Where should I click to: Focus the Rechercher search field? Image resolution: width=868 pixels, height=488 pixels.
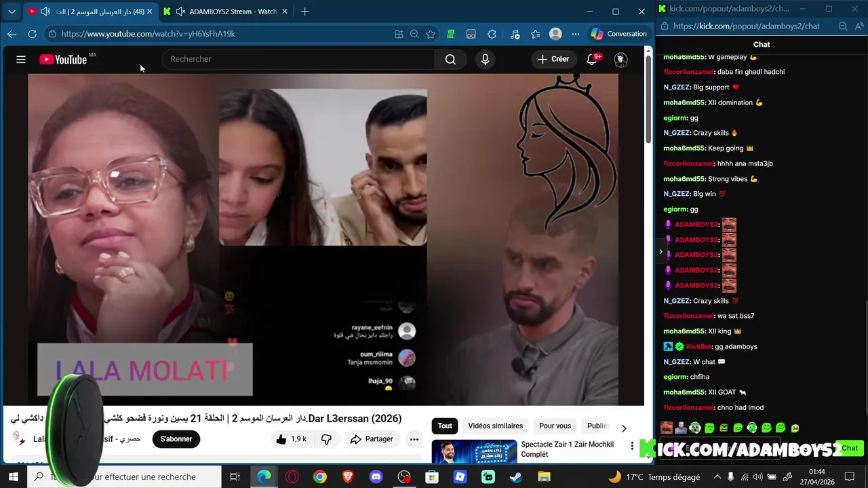pos(298,59)
